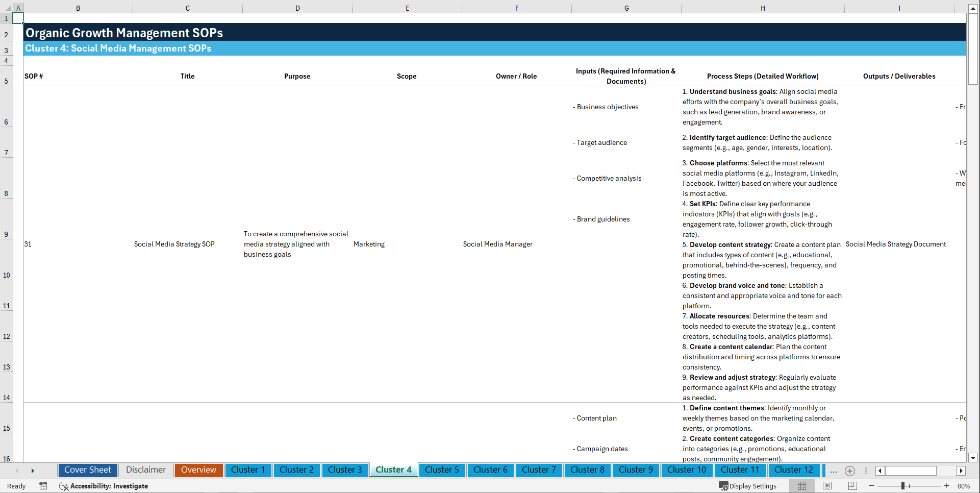This screenshot has width=980, height=493.
Task: Open the Disclaimer sheet tab
Action: tap(145, 470)
